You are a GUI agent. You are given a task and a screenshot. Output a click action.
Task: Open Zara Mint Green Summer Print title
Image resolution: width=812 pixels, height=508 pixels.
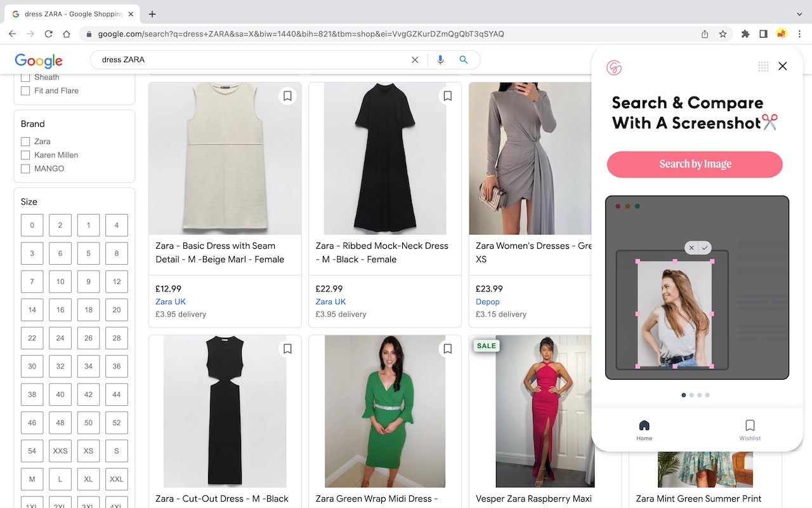698,499
